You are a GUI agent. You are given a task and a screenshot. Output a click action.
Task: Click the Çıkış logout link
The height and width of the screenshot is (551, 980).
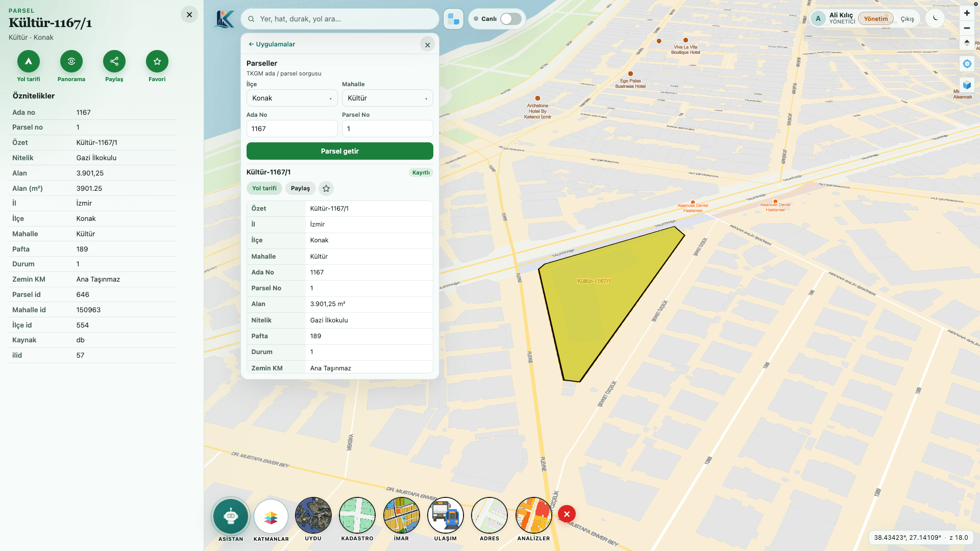[x=908, y=19]
